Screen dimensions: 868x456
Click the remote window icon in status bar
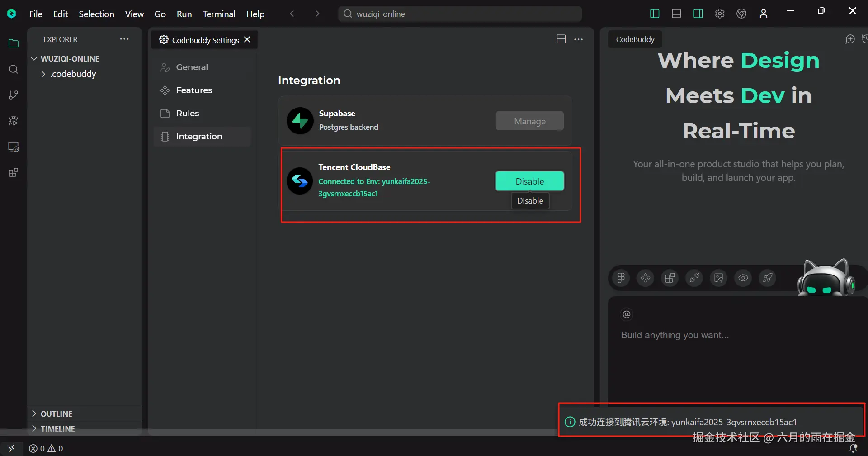12,448
